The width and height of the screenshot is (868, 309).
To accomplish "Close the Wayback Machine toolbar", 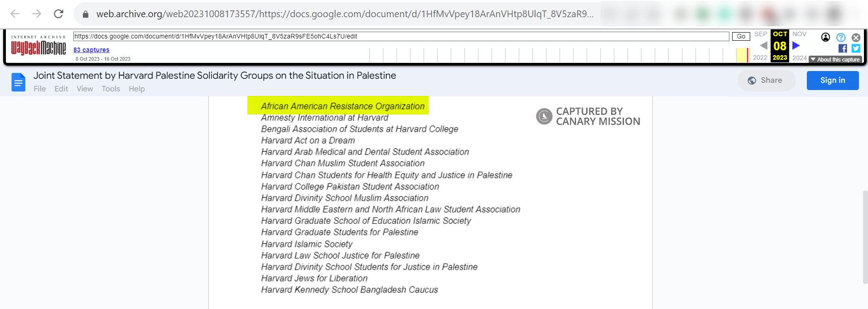I will 856,38.
